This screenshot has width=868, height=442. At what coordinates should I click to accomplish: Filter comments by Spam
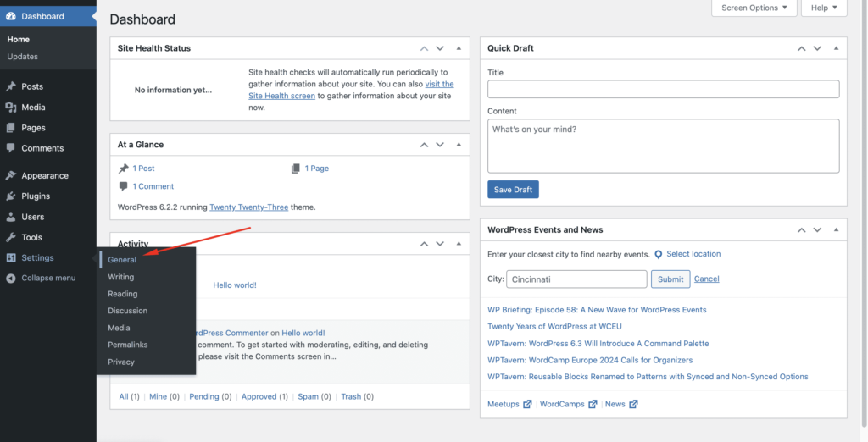coord(308,396)
